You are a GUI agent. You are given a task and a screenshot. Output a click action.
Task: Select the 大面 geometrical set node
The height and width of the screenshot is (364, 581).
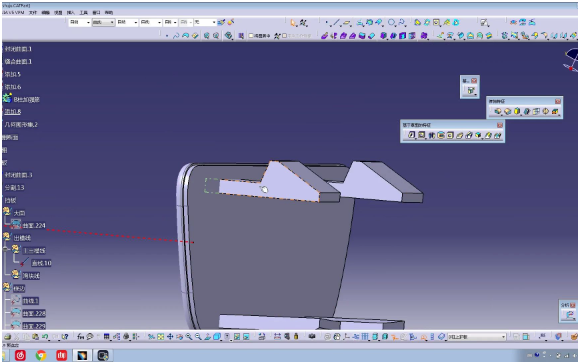click(x=19, y=213)
